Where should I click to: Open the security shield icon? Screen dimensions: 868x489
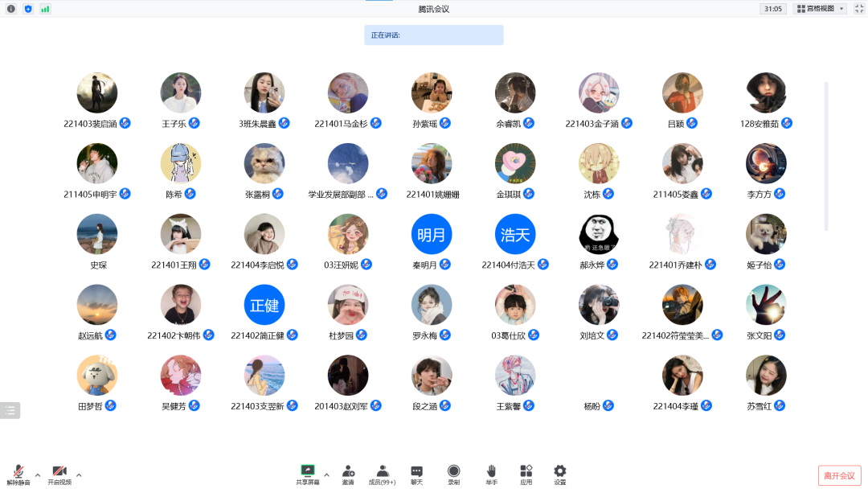click(28, 9)
